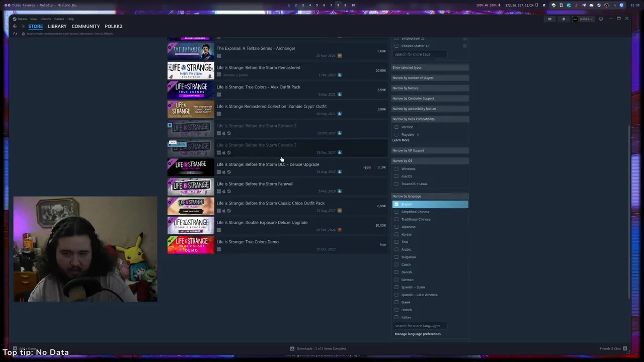Image resolution: width=644 pixels, height=362 pixels.
Task: Switch to workspace 5 in top bar
Action: [x=317, y=5]
